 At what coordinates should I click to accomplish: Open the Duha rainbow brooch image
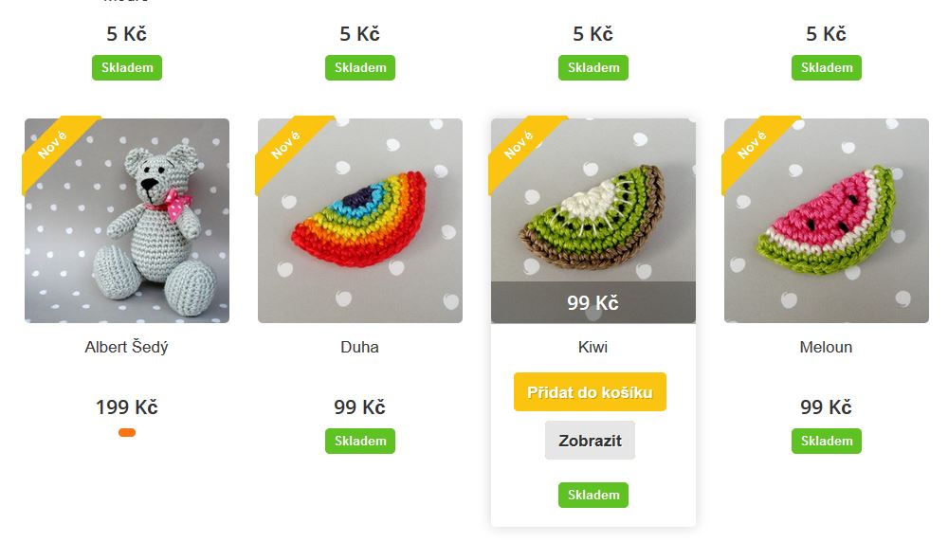coord(359,221)
